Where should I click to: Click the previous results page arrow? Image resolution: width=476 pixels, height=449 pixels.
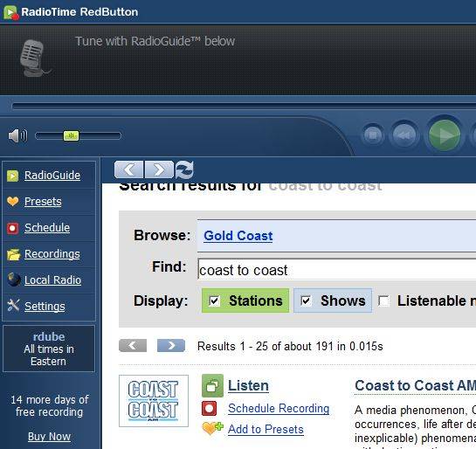133,345
